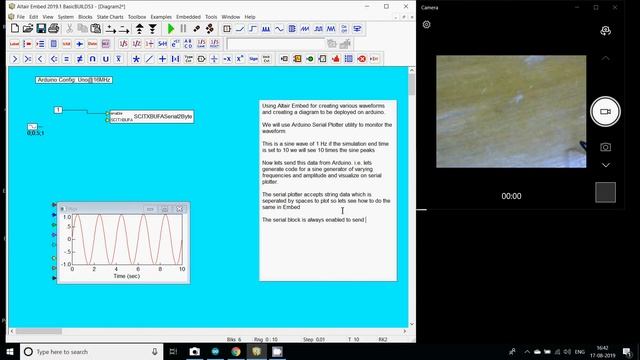
Task: Click the Paste clipboard icon
Action: click(x=96, y=29)
